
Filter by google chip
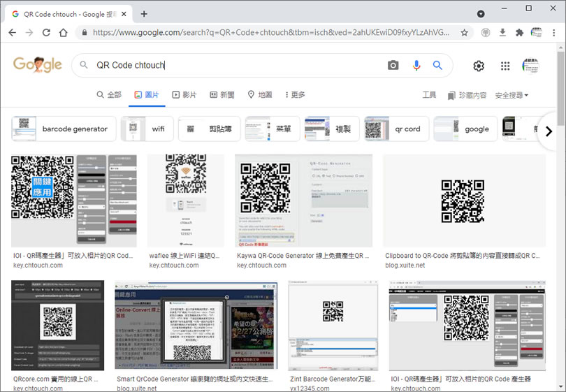pyautogui.click(x=465, y=129)
